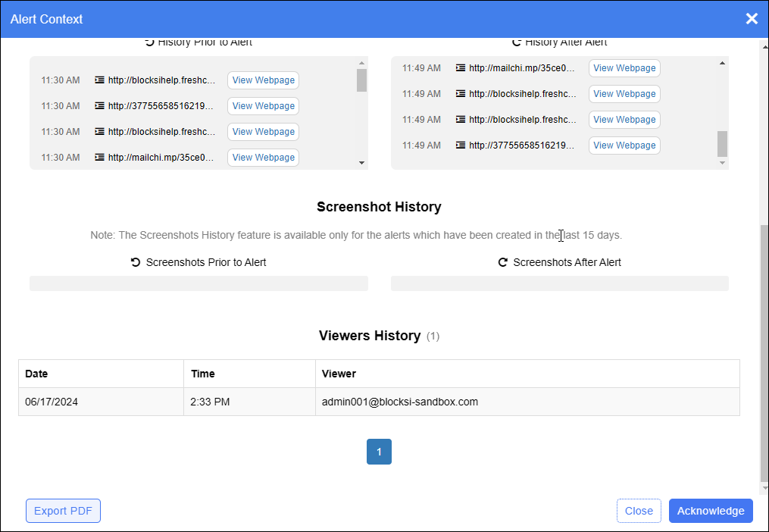Click the History Prior scrollbar thumb
This screenshot has width=769, height=532.
(x=361, y=80)
